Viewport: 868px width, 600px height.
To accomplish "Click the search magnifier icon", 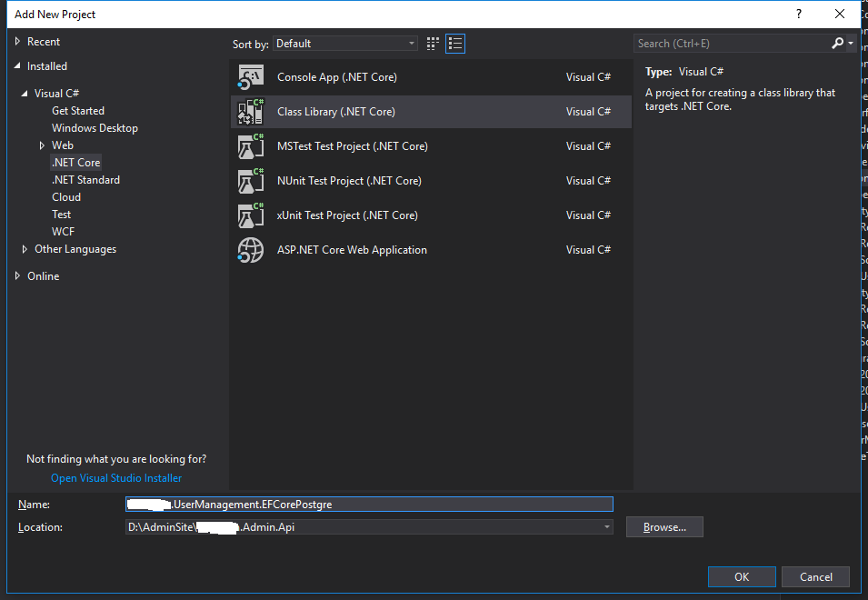I will pos(838,43).
